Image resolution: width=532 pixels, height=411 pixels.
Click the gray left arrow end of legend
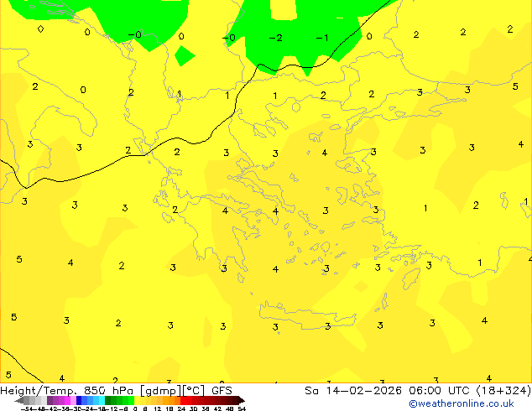point(18,401)
